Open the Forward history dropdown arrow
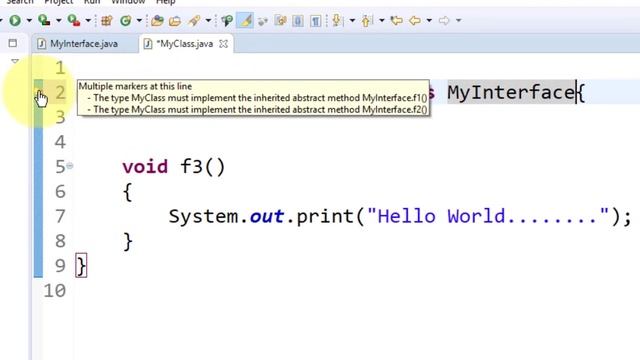The width and height of the screenshot is (640, 360). click(x=458, y=20)
